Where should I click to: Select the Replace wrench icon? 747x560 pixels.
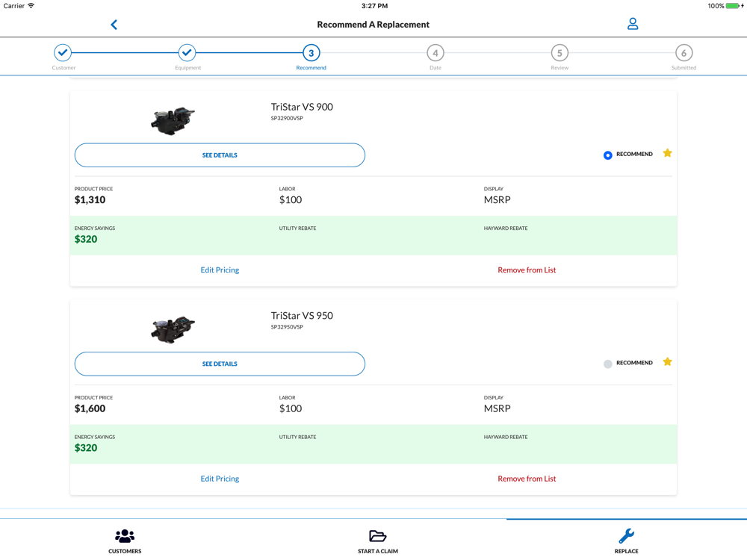[x=626, y=536]
